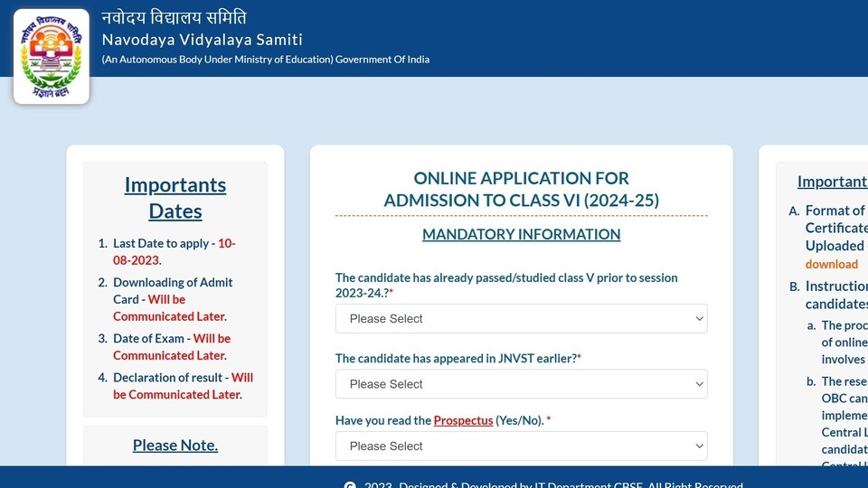This screenshot has width=868, height=488.
Task: Click the candidate passed class V question label
Action: pyautogui.click(x=506, y=285)
